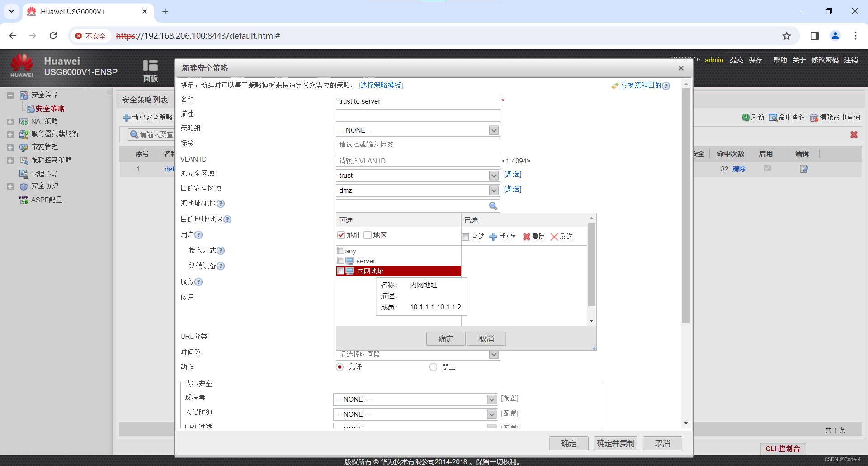Click the search magnifier in source address field

pos(493,206)
